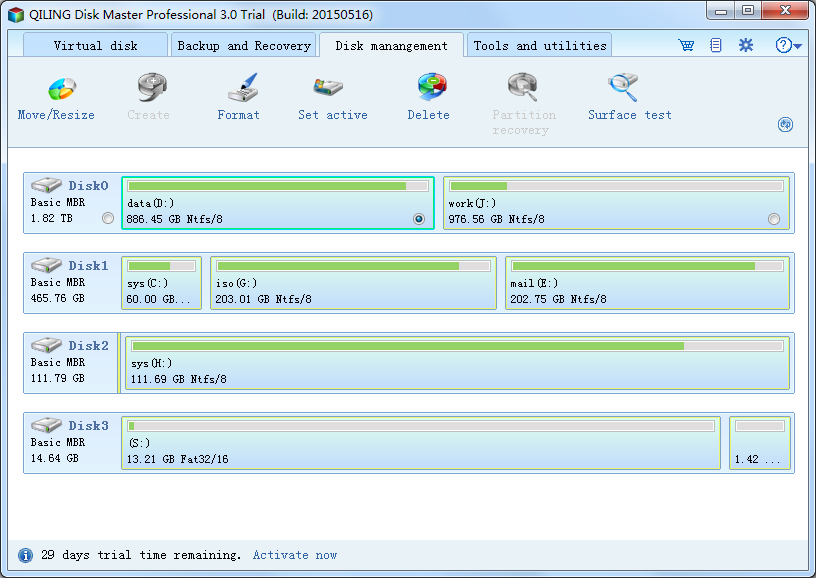Switch to Tools and utilities tab
This screenshot has width=816, height=578.
(539, 46)
